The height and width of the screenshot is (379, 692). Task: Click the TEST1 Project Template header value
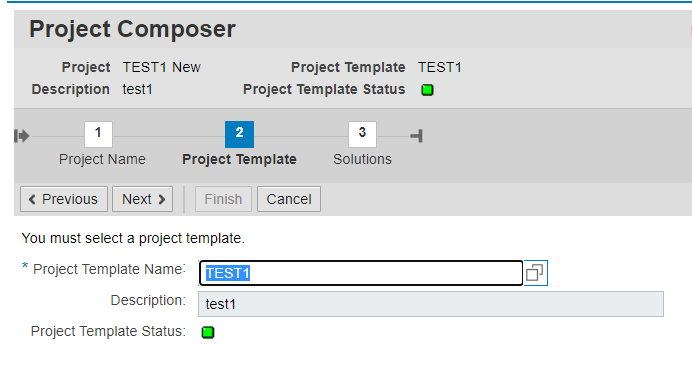[440, 67]
